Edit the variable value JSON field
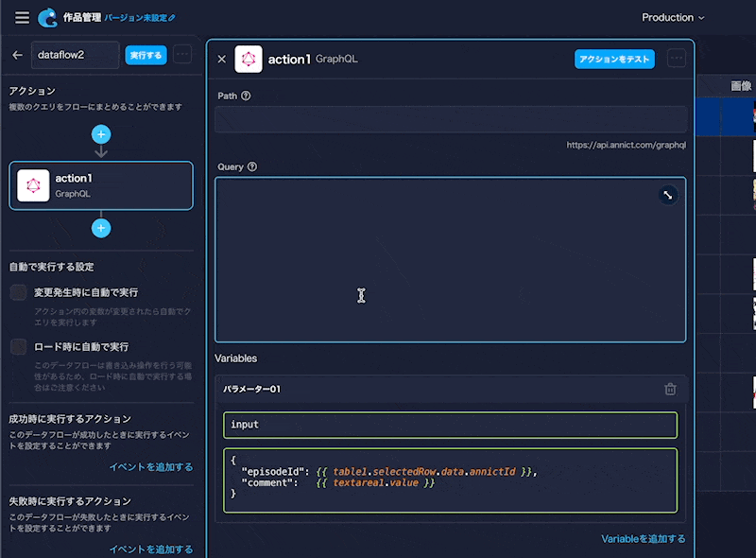 pyautogui.click(x=451, y=480)
